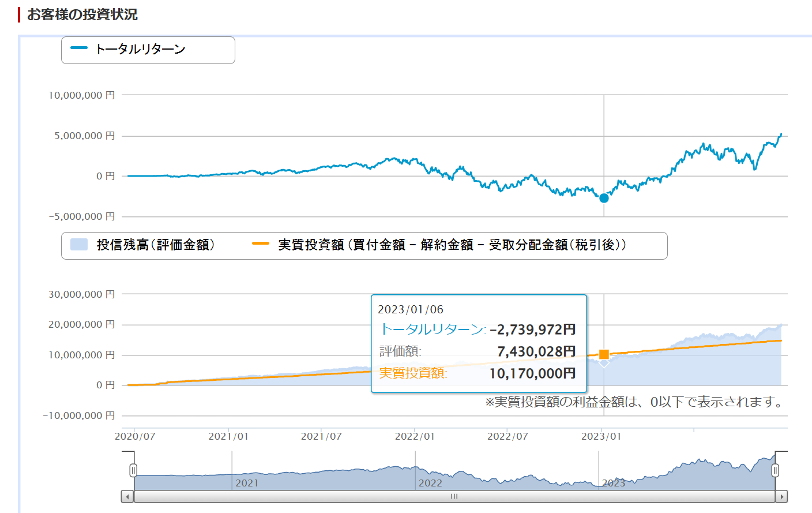
Task: Click the tooltip date 2023/01/06
Action: [x=411, y=310]
